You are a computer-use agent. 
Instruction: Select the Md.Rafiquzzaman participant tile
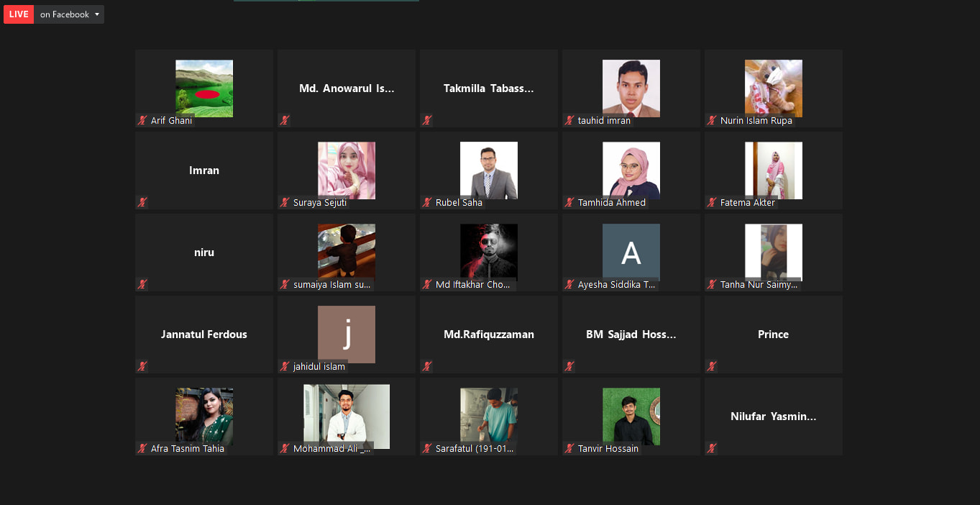coord(489,335)
